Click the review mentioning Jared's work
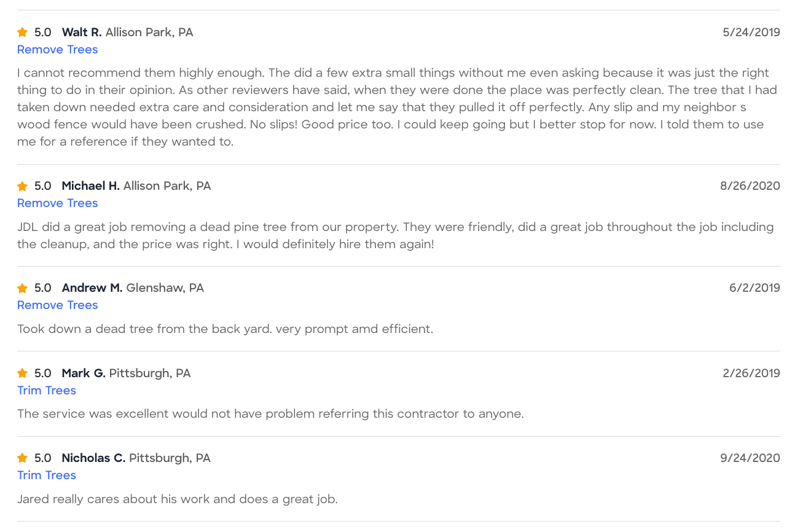The image size is (795, 532). tap(178, 499)
